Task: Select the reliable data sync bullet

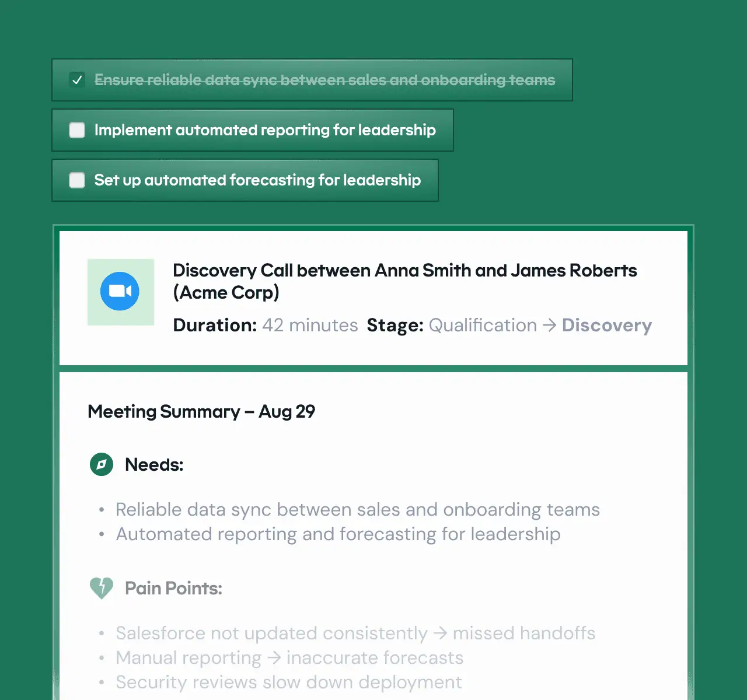Action: (x=357, y=510)
